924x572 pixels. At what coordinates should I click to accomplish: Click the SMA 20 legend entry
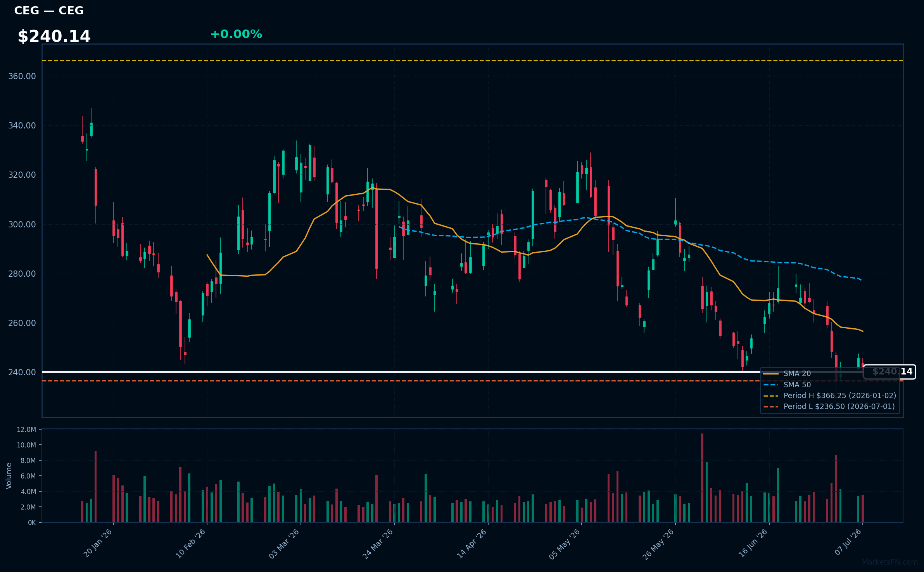pos(787,373)
